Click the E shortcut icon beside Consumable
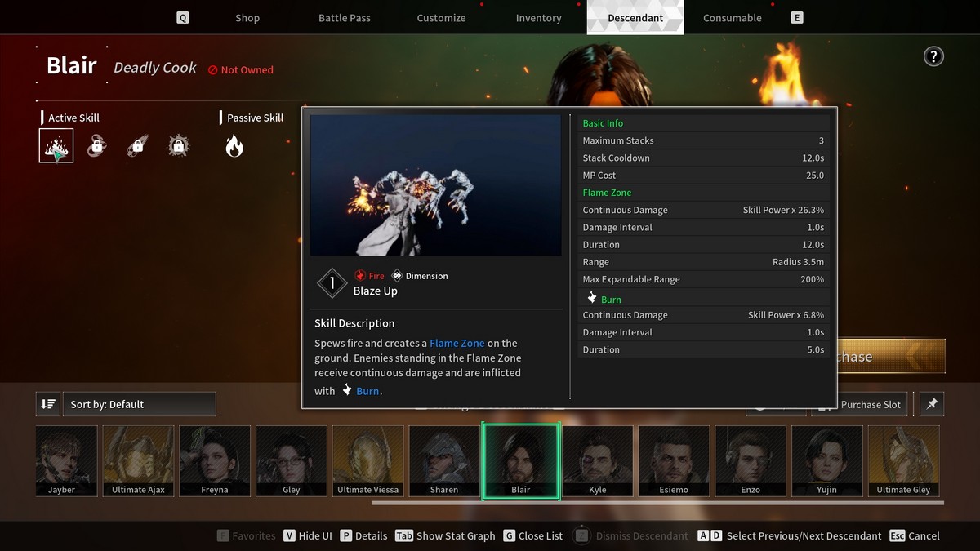 tap(796, 16)
